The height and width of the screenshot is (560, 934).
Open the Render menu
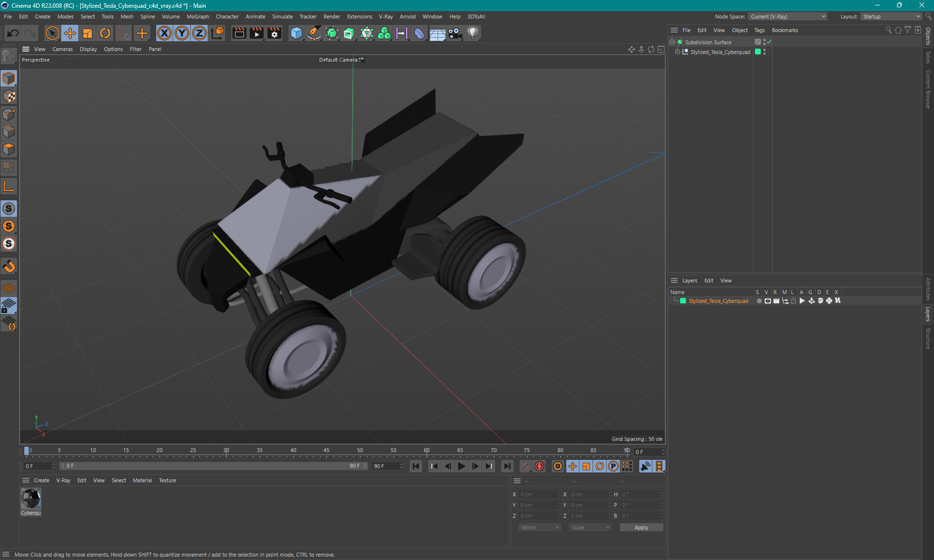(332, 17)
